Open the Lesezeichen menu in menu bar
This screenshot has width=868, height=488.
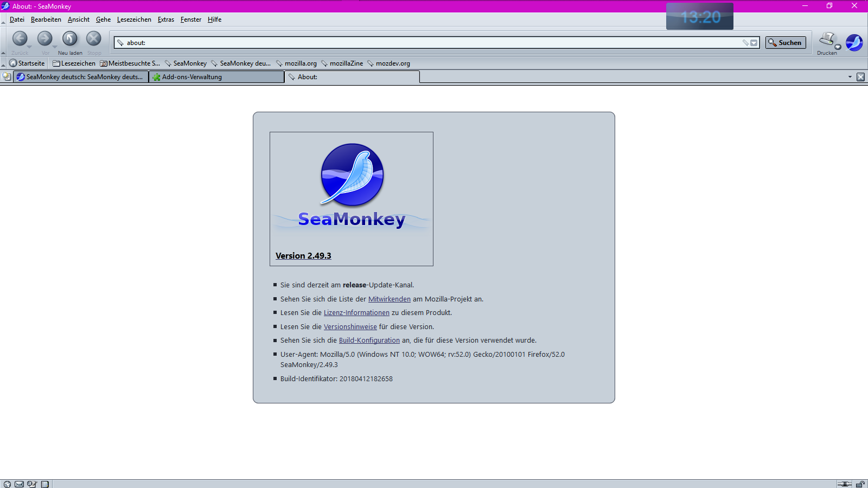click(134, 20)
